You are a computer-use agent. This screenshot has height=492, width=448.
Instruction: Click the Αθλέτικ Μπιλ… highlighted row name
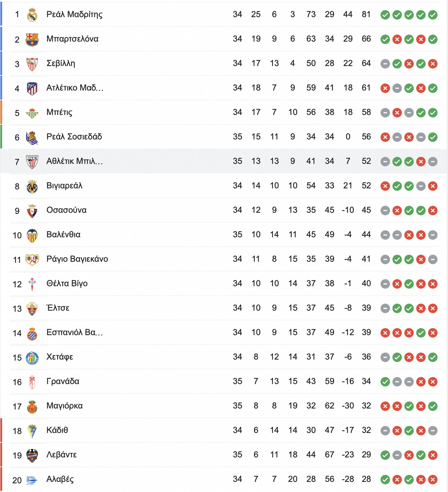click(74, 161)
